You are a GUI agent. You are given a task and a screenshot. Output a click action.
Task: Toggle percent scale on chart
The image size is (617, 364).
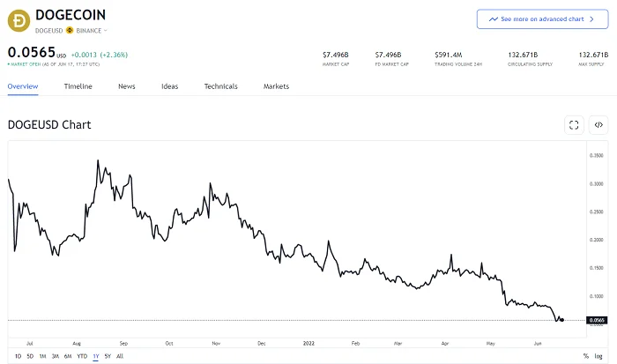[585, 356]
